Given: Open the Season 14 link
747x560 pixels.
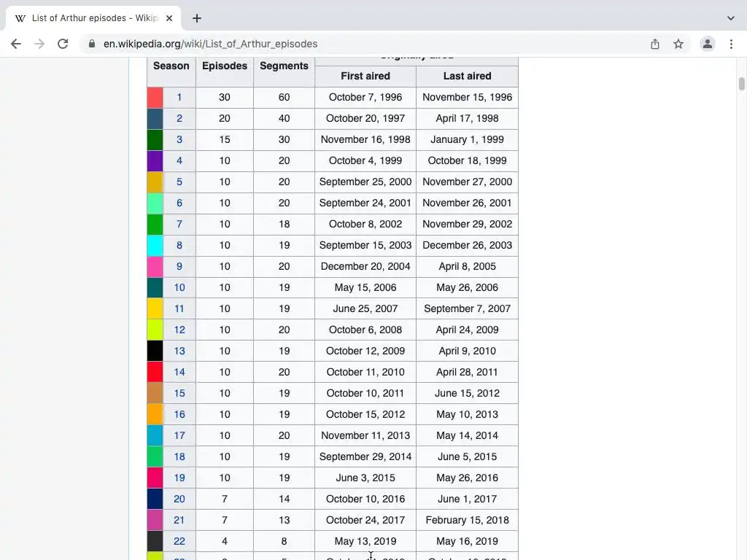Looking at the screenshot, I should pyautogui.click(x=179, y=372).
